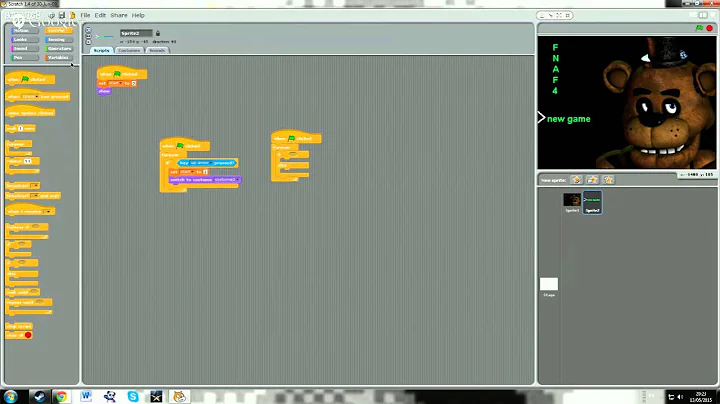
Task: Click the sprite name field Sprite2
Action: pyautogui.click(x=136, y=33)
